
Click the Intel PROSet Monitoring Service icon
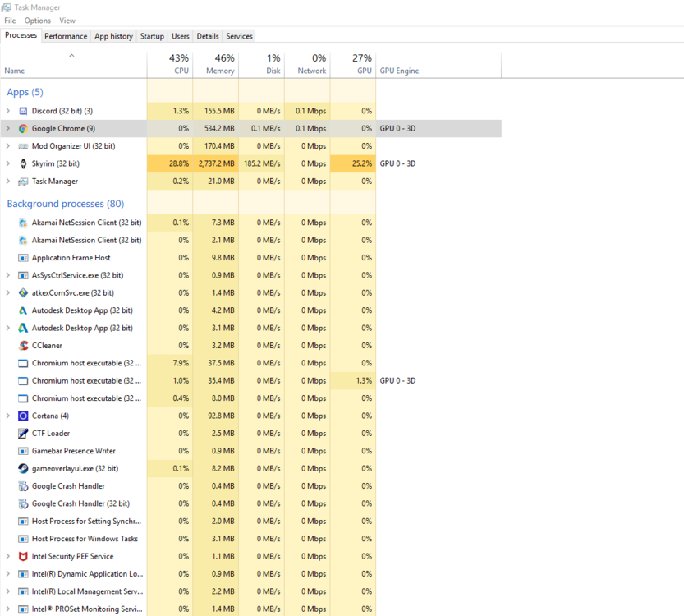coord(23,609)
